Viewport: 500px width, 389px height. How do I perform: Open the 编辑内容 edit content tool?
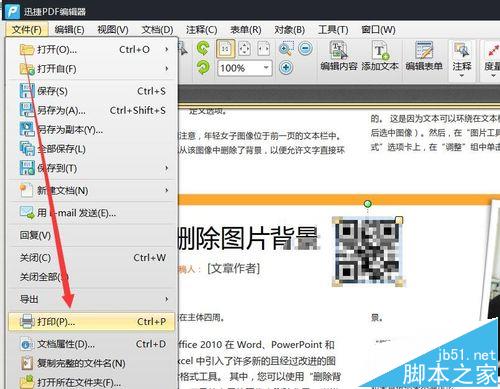(x=339, y=56)
